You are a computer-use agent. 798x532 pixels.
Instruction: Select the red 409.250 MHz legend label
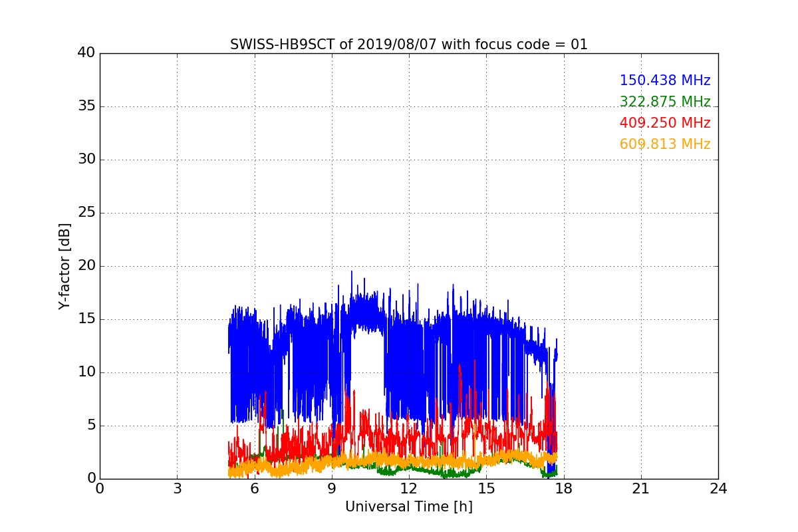click(x=665, y=123)
